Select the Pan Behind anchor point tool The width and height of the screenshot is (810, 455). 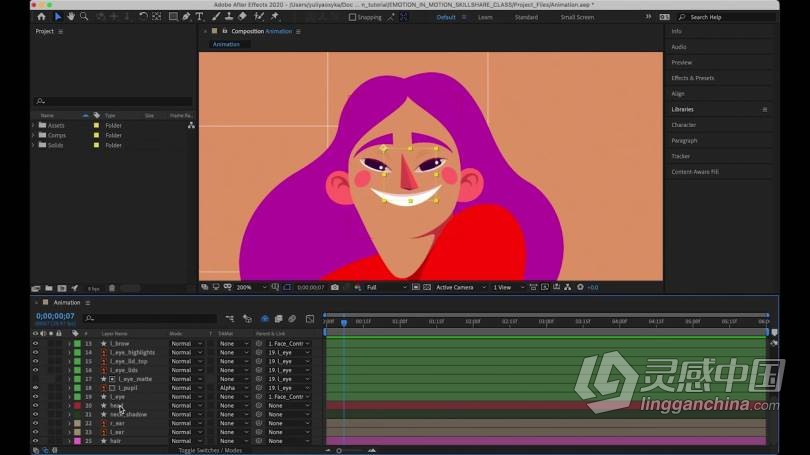coord(157,17)
